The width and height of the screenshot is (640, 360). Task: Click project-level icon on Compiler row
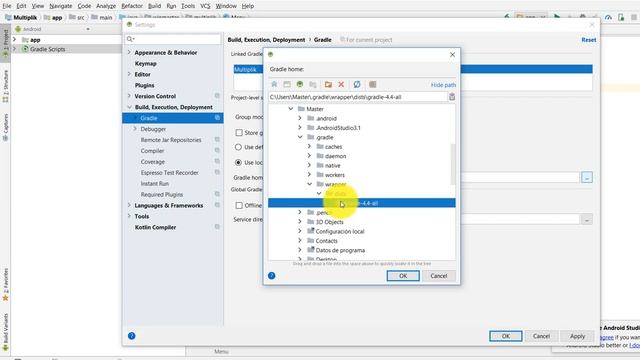coord(217,151)
